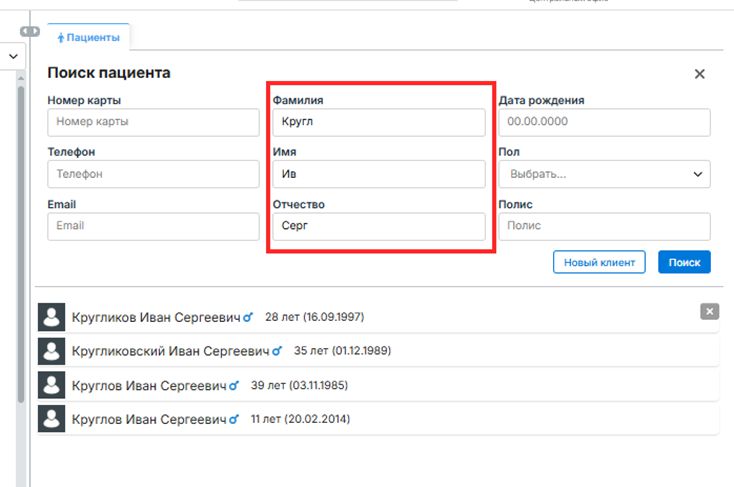This screenshot has width=734, height=487.
Task: Open patient Круглов Иван Сергеевич born 20.02.2014
Action: click(150, 419)
